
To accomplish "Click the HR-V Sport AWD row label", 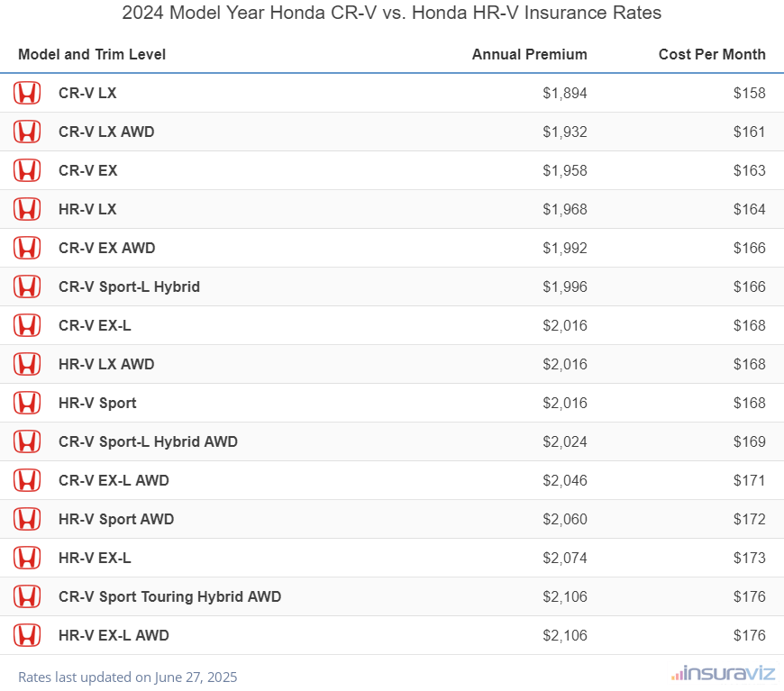I will (116, 520).
